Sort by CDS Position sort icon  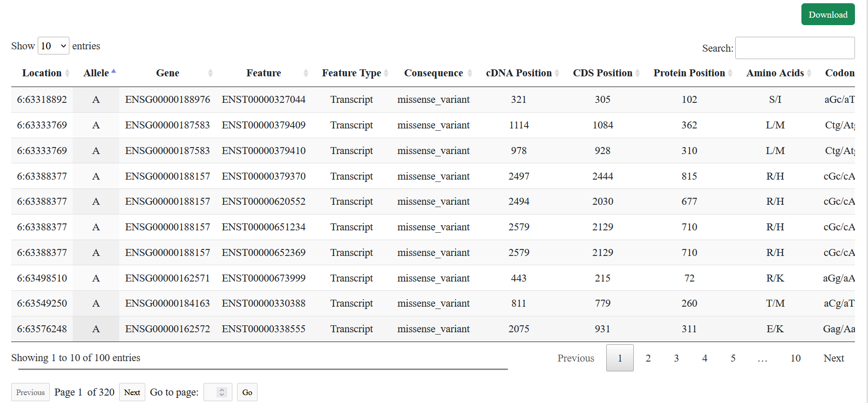click(x=637, y=73)
